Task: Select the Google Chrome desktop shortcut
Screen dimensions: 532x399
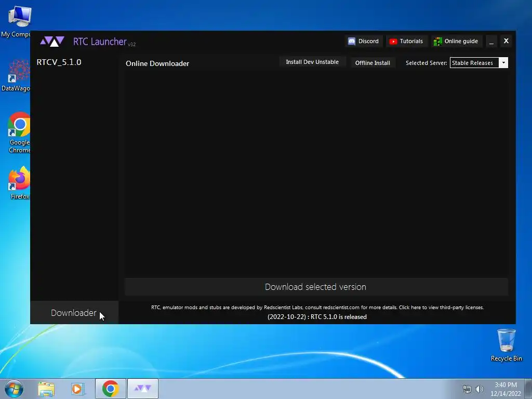Action: (19, 132)
